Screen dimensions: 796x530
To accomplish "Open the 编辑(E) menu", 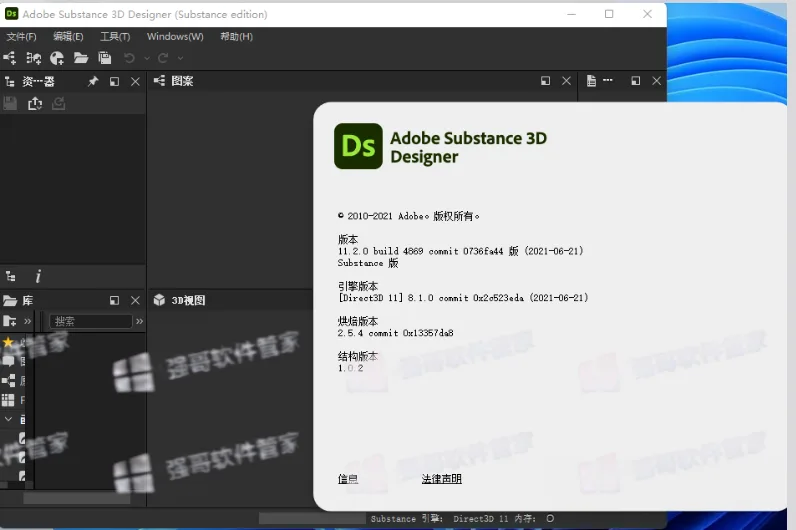I will point(68,37).
